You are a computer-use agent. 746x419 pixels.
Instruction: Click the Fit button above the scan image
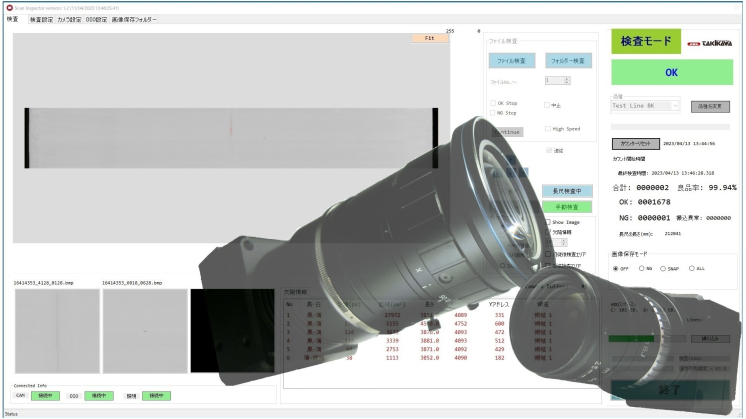pos(430,38)
